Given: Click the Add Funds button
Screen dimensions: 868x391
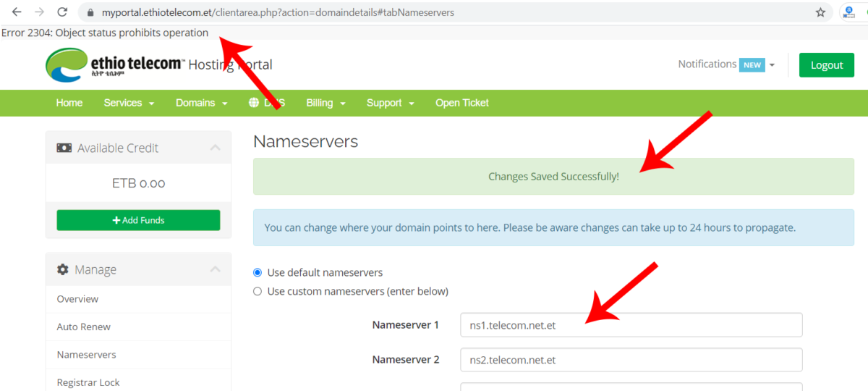Looking at the screenshot, I should coord(138,220).
